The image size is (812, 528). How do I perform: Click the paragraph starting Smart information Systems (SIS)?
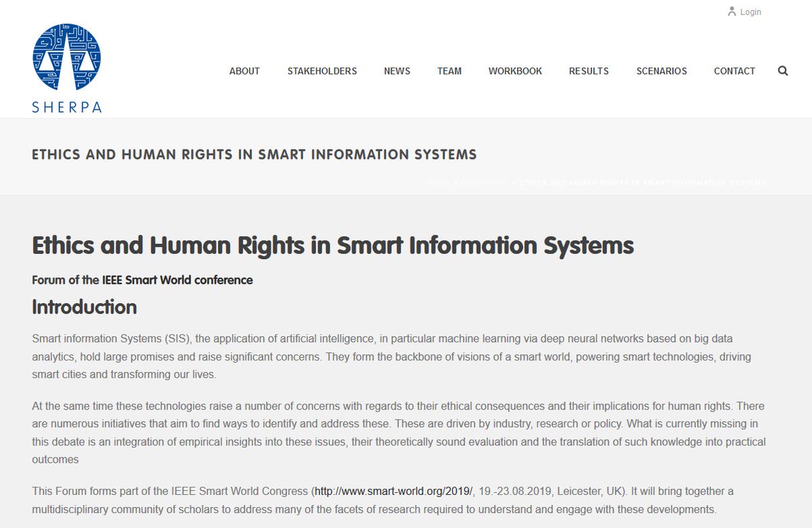coord(391,356)
